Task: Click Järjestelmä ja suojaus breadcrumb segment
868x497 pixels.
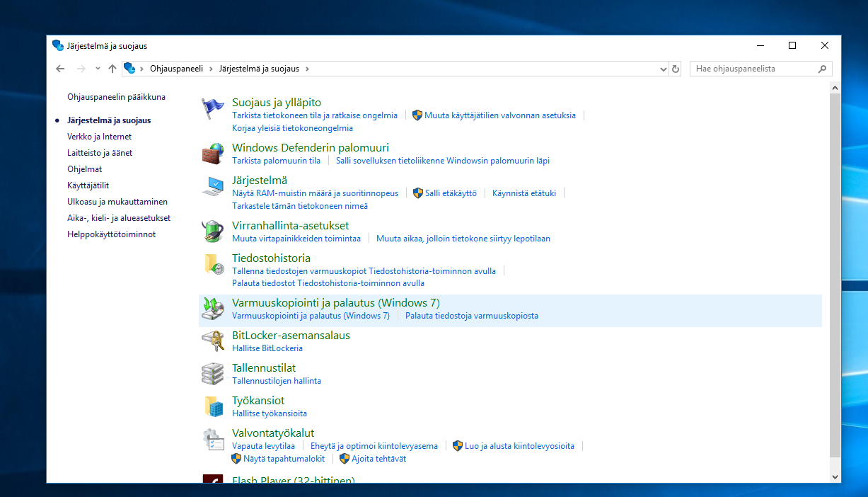Action: click(259, 69)
